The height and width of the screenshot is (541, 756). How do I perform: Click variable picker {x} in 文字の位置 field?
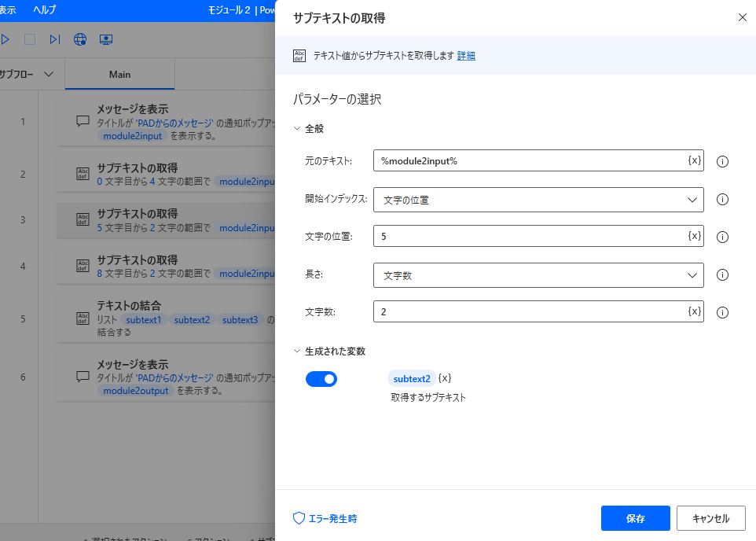(x=694, y=236)
